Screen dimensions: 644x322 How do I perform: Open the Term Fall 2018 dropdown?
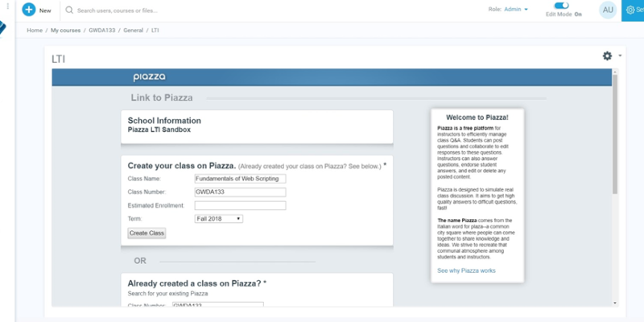[x=219, y=219]
